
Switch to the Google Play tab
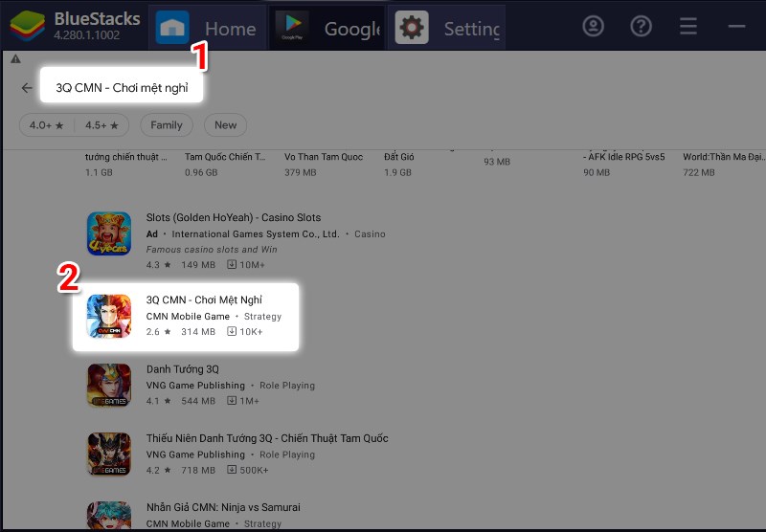(x=327, y=28)
